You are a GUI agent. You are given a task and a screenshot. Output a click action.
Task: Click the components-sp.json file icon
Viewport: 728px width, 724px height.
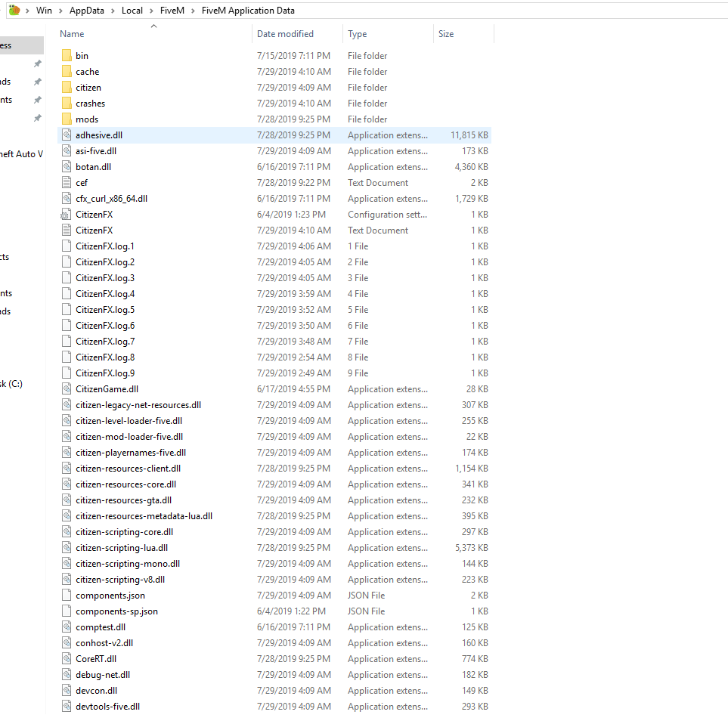click(67, 611)
